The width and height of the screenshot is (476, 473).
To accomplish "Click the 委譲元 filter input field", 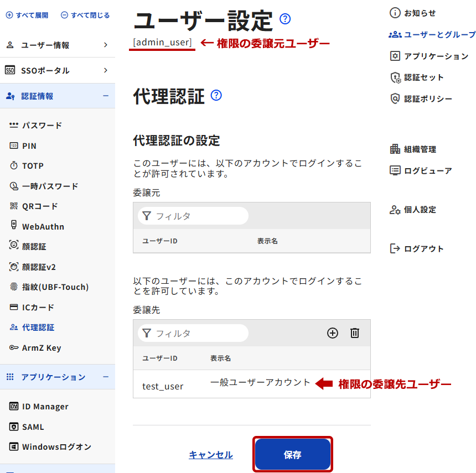I will click(x=198, y=216).
